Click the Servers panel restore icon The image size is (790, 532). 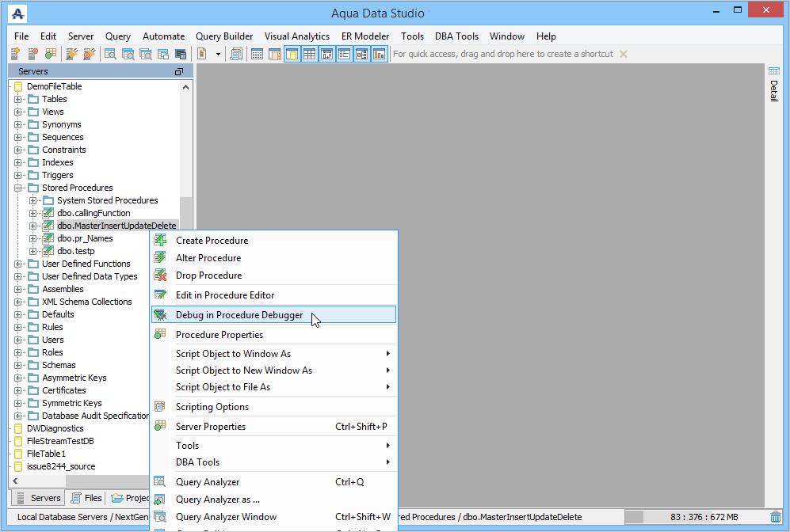(x=179, y=71)
